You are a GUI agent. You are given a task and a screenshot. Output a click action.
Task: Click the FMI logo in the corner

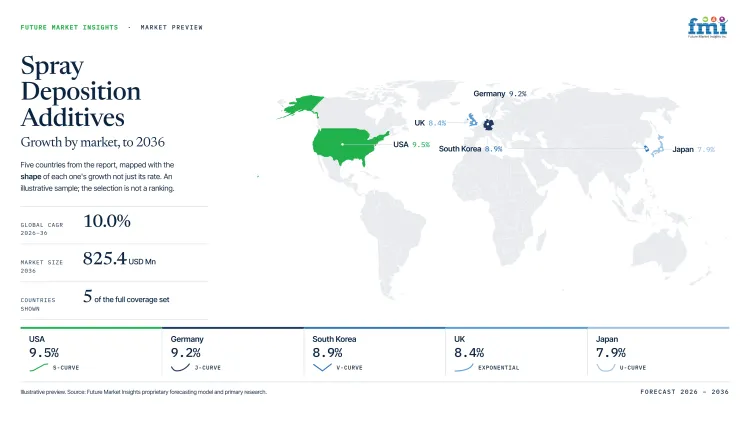tap(707, 27)
